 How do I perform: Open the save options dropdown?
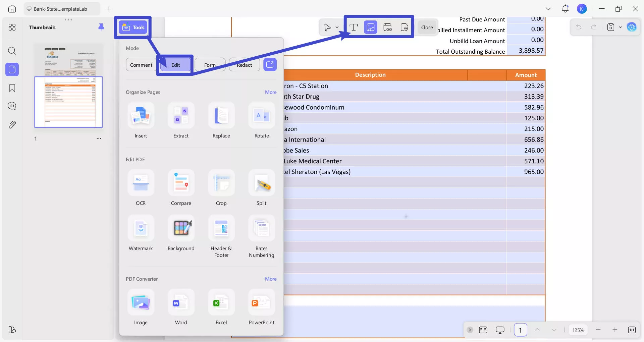[620, 27]
